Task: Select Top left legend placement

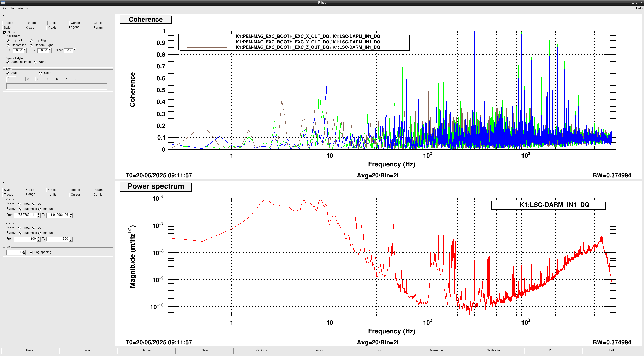Action: [x=8, y=41]
